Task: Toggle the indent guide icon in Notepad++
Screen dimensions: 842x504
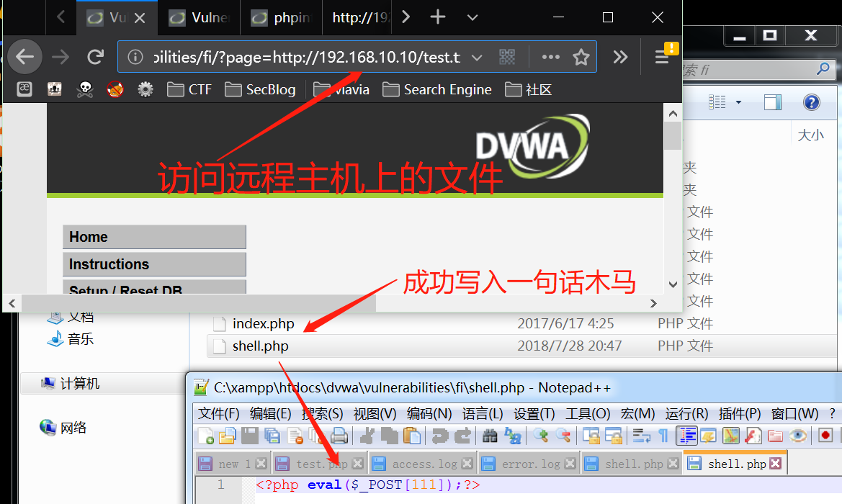Action: [x=687, y=436]
